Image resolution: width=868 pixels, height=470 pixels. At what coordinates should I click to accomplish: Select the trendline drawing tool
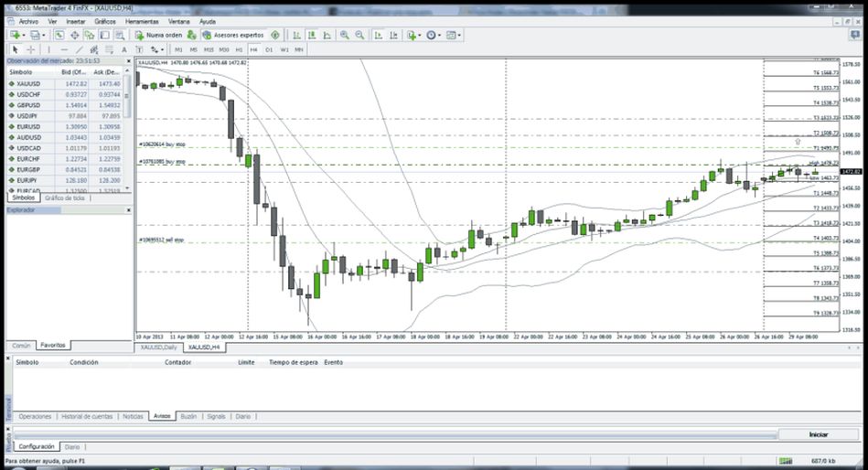point(80,49)
